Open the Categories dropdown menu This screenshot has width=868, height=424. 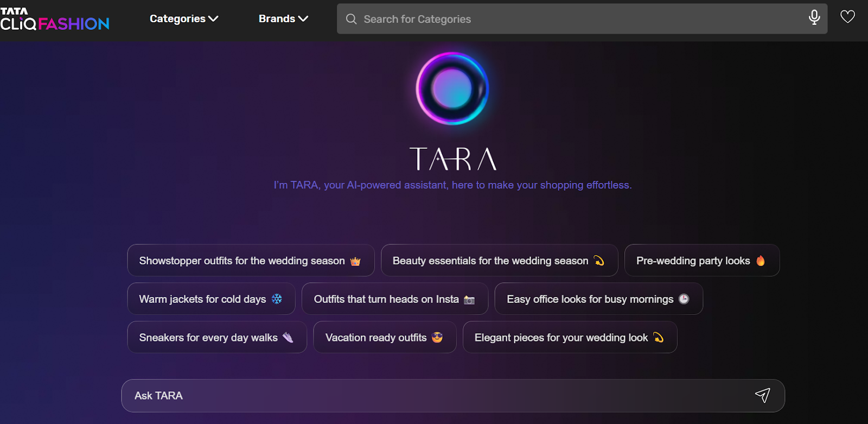184,19
